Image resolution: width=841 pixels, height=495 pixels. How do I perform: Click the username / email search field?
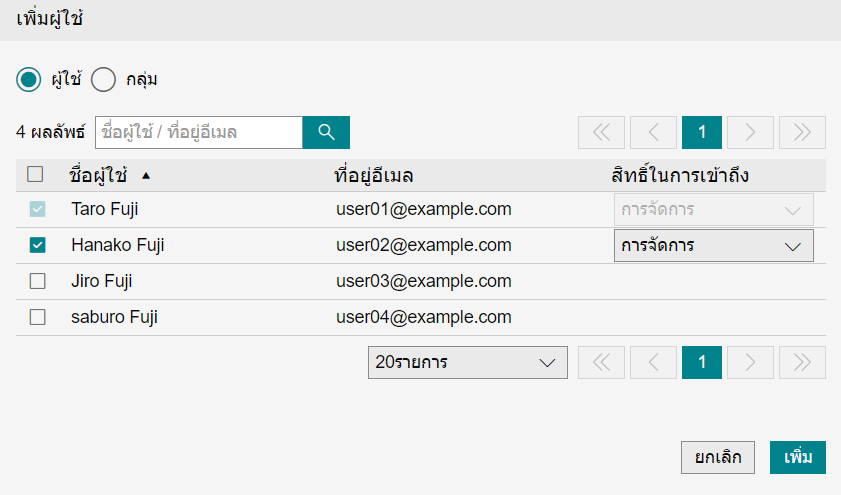(198, 132)
